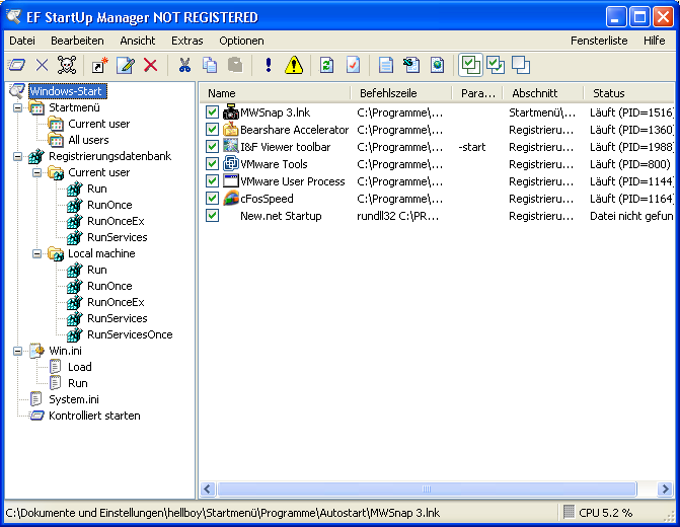Screen dimensions: 680x527
Task: Toggle the I&F Viewer toolbar checkbox
Action: click(212, 147)
